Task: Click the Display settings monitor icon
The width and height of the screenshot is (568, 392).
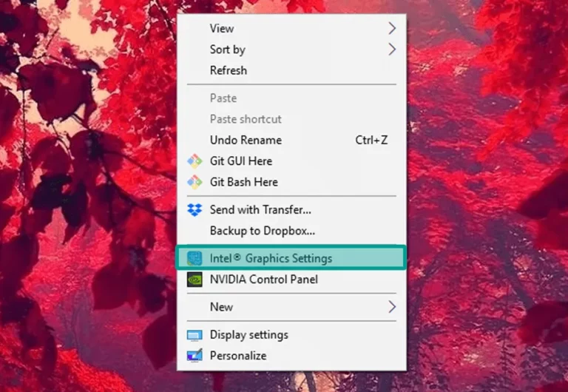Action: pos(195,335)
